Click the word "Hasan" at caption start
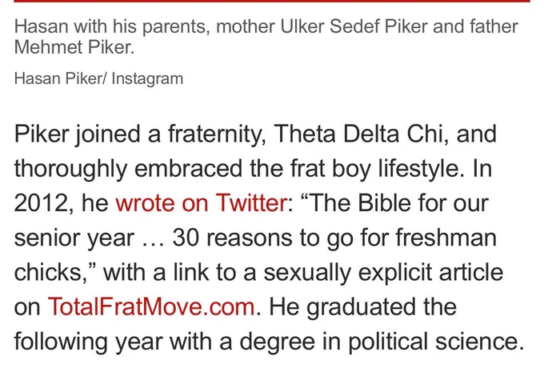Viewport: 544px width, 392px height. coord(42,26)
